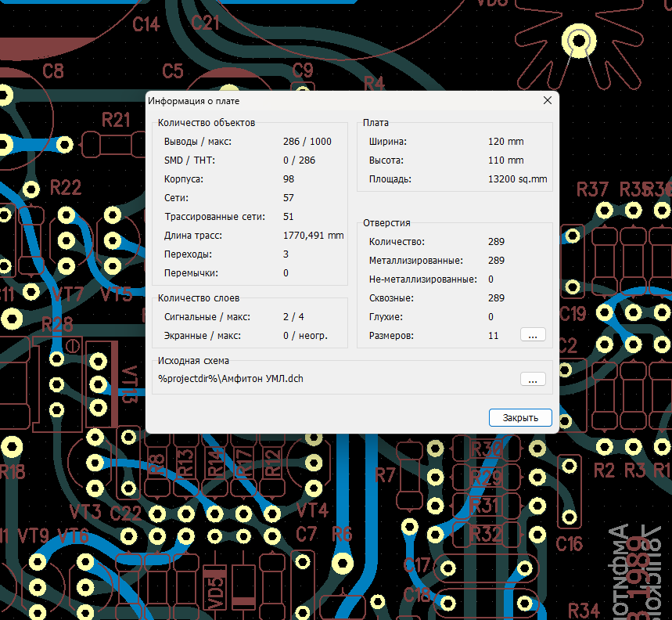Select the C16 capacitor label
The image size is (672, 620).
click(x=569, y=543)
